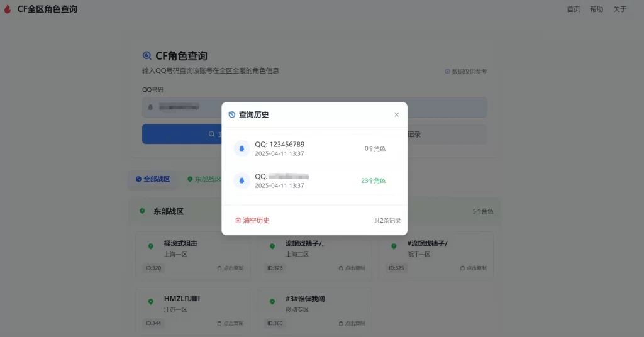Copy the 浙江一区 role via 点击复制
644x337 pixels.
(x=474, y=268)
